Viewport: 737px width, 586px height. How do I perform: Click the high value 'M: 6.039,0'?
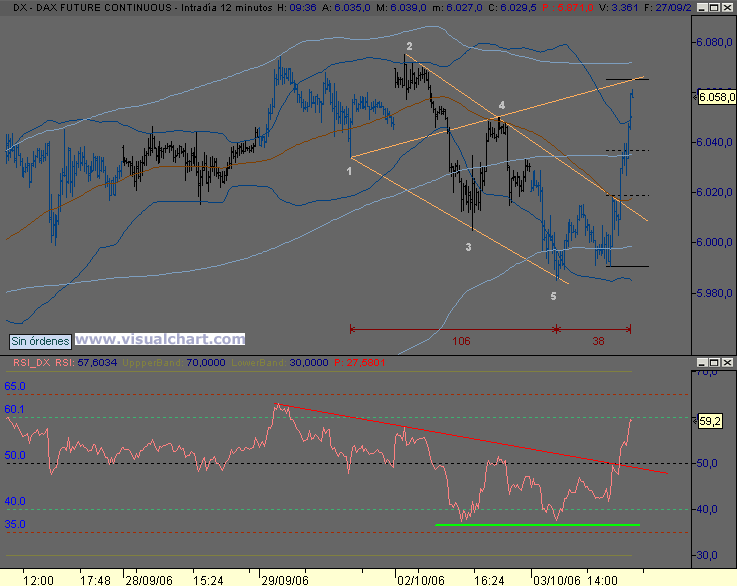tap(401, 8)
